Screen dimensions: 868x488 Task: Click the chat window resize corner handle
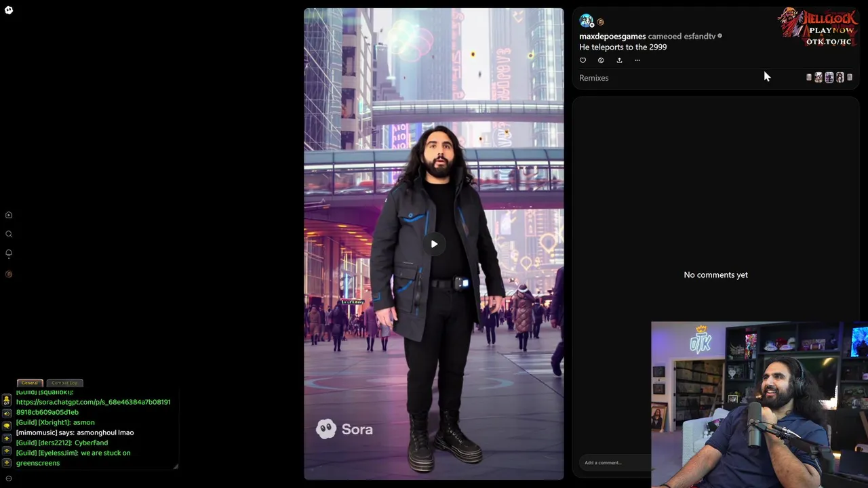coord(176,466)
